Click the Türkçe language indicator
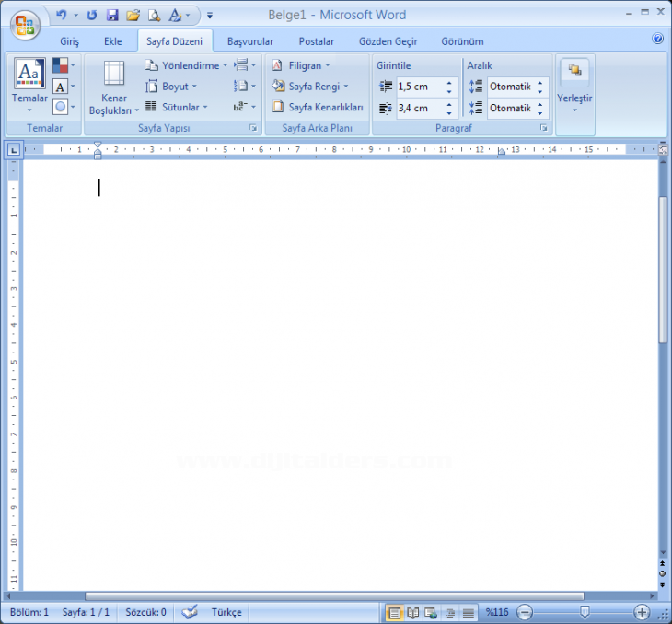The width and height of the screenshot is (672, 624). click(x=226, y=612)
